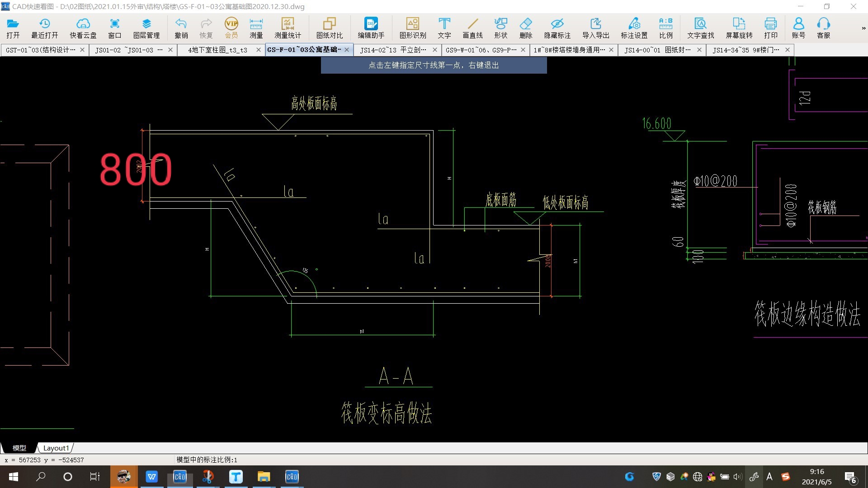Close the JS14-34~35 tab
The image size is (868, 488).
[x=788, y=50]
